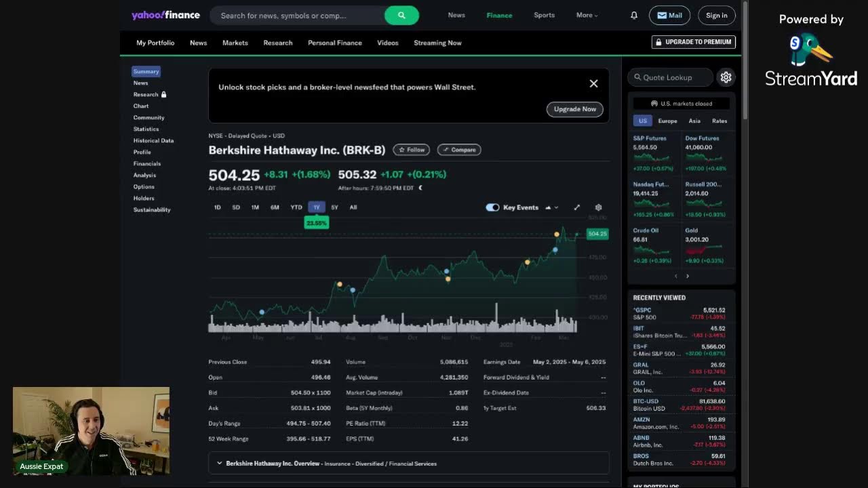Screen dimensions: 868x488
Task: Select the 5D chart range
Action: click(x=236, y=207)
